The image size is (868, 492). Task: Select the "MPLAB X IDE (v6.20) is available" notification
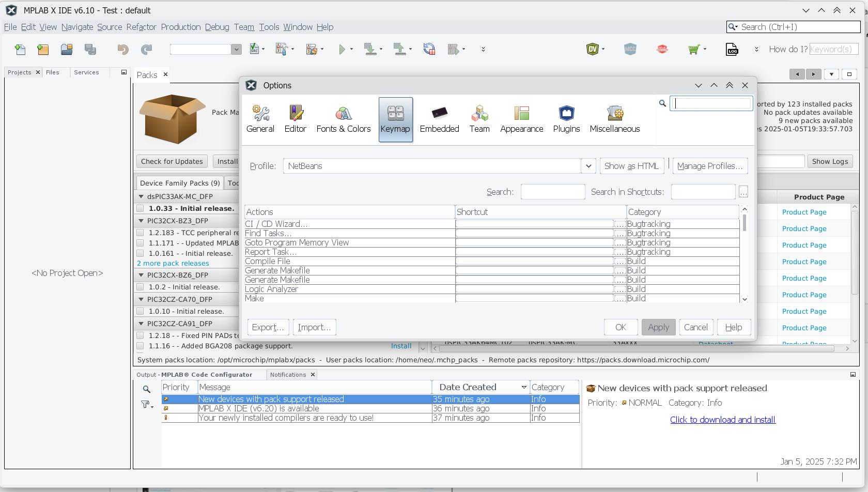point(370,408)
